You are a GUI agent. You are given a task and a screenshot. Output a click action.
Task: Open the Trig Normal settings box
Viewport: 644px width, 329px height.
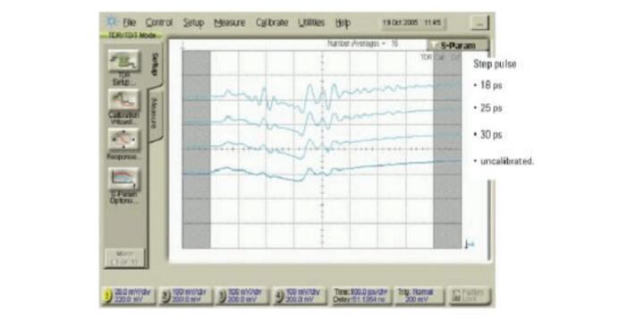(x=419, y=296)
